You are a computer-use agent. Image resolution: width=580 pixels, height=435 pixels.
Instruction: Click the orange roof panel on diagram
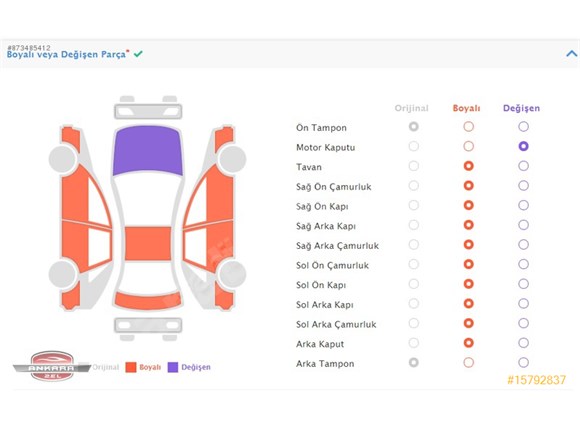click(x=148, y=243)
